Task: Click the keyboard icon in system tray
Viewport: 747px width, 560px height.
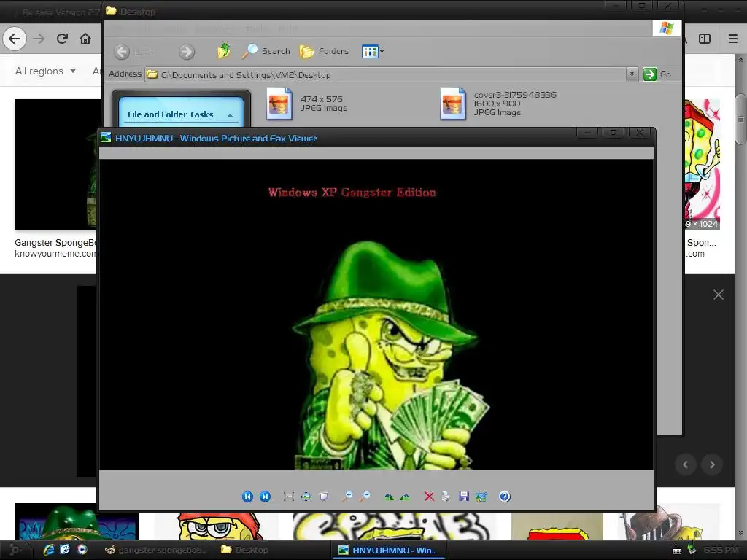Action: (676, 551)
